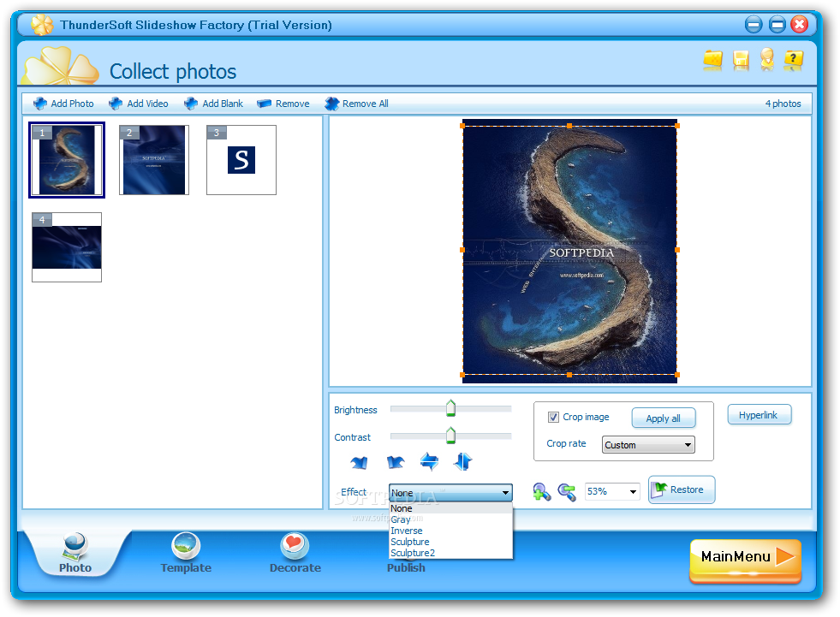Image resolution: width=840 pixels, height=617 pixels.
Task: Rotate image right with second arrow icon
Action: (x=396, y=461)
